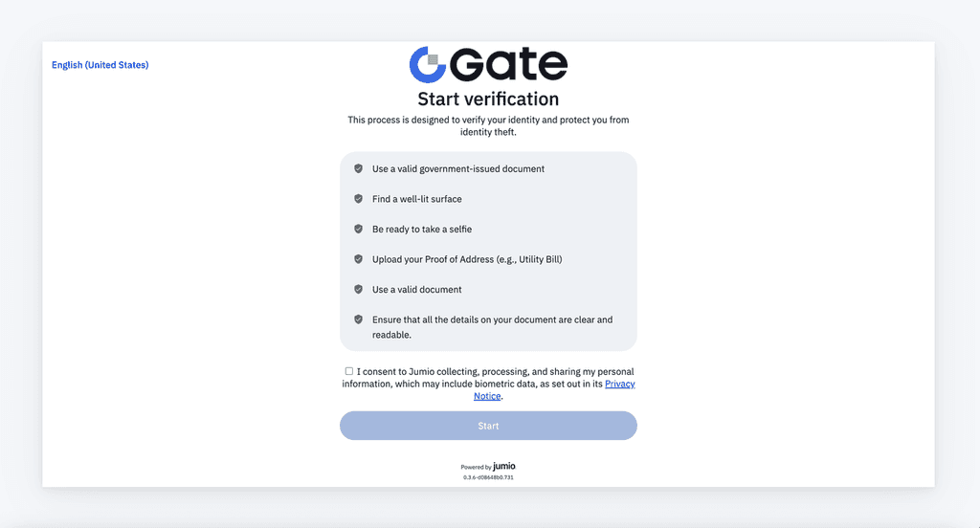The height and width of the screenshot is (528, 980).
Task: Click the 'Be ready to take a selfie' text
Action: tap(421, 230)
